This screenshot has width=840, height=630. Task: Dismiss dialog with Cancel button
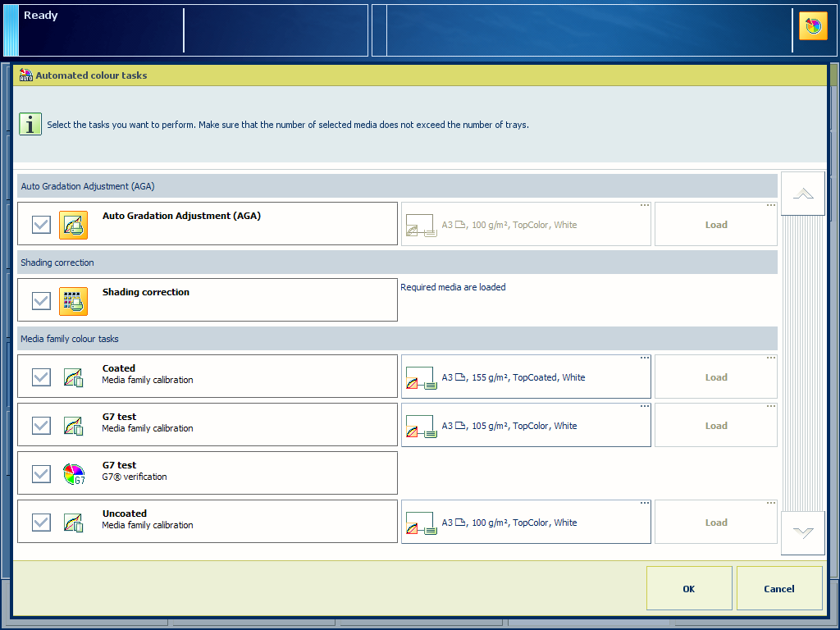coord(779,588)
